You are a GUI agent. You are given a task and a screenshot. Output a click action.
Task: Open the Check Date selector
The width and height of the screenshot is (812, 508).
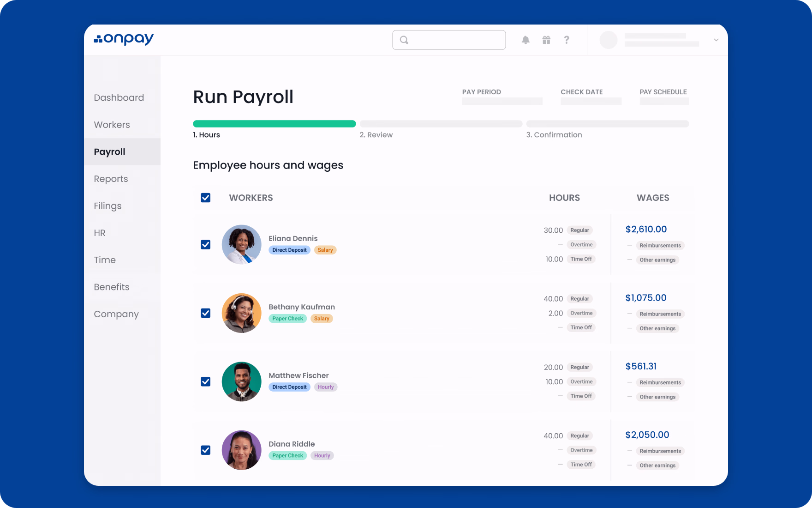[591, 101]
